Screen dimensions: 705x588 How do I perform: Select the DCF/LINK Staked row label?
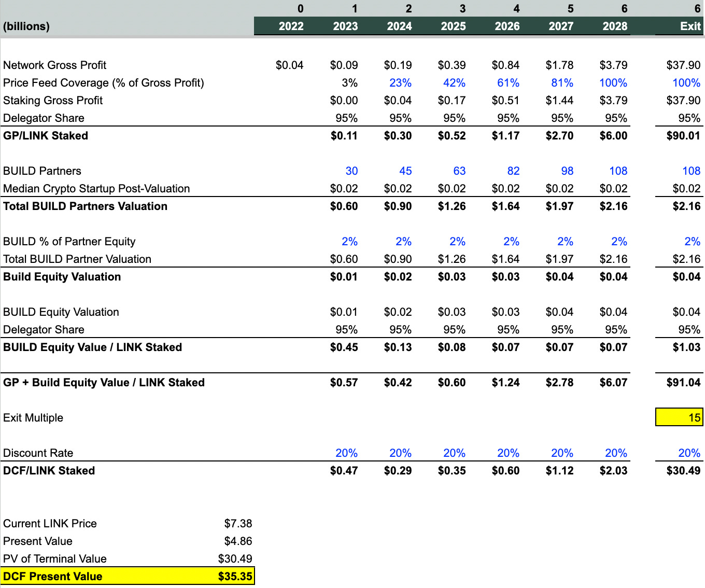click(49, 470)
